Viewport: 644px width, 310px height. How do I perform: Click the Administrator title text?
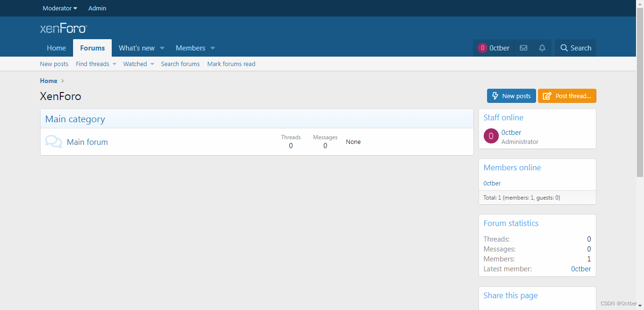(520, 142)
